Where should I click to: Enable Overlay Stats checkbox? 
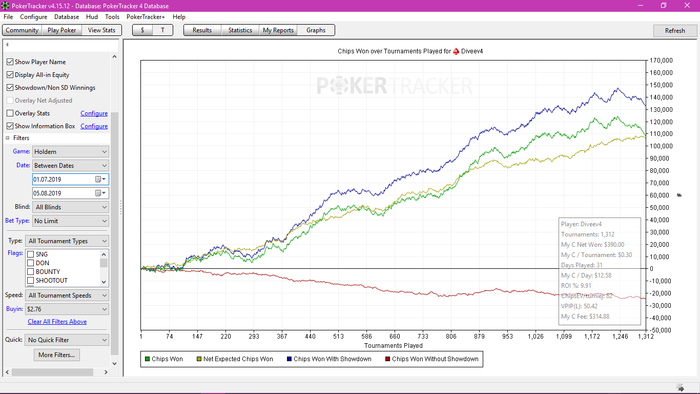(x=10, y=113)
